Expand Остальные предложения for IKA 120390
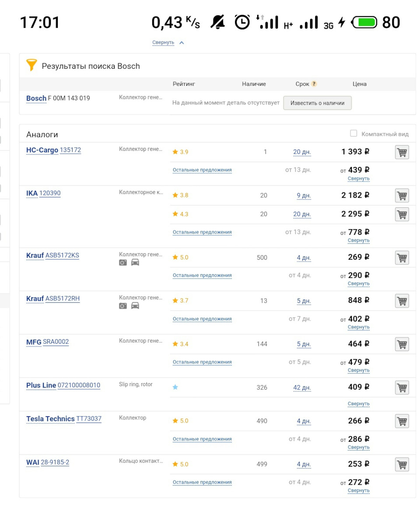The image size is (420, 506). 202,232
